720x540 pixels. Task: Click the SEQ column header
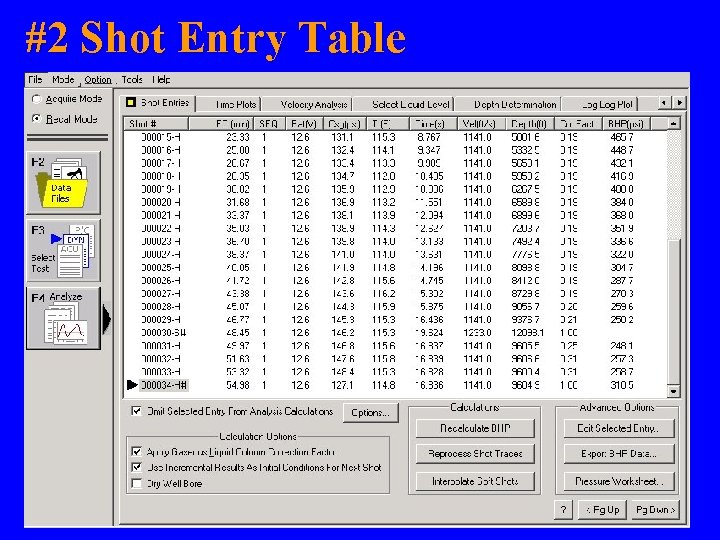(x=268, y=124)
